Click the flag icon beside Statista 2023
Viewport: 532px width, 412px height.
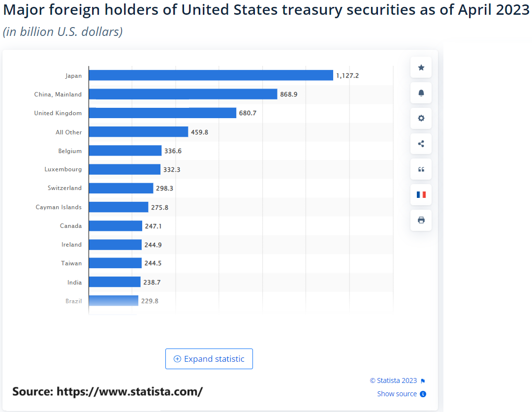pyautogui.click(x=423, y=381)
